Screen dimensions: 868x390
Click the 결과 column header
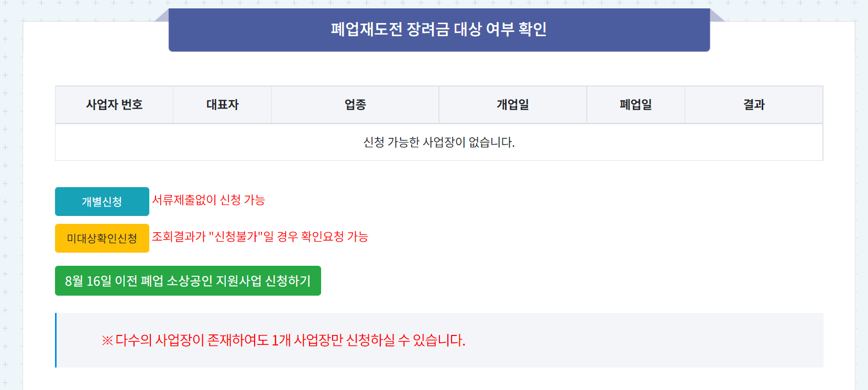(753, 104)
